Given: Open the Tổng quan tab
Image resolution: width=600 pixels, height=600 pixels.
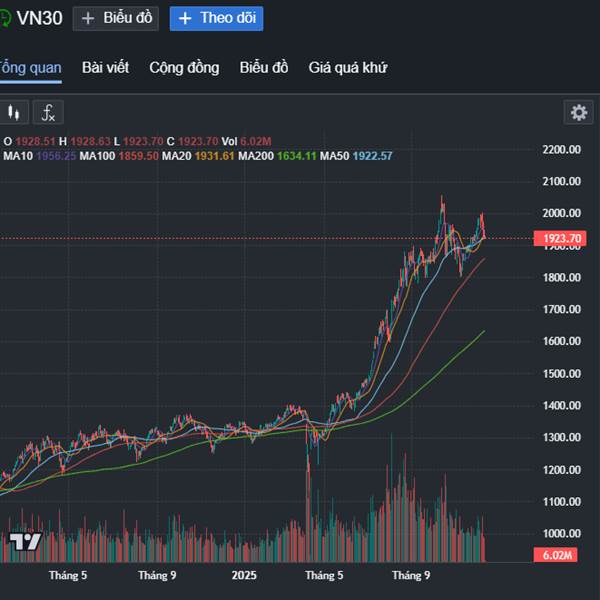Looking at the screenshot, I should [30, 68].
